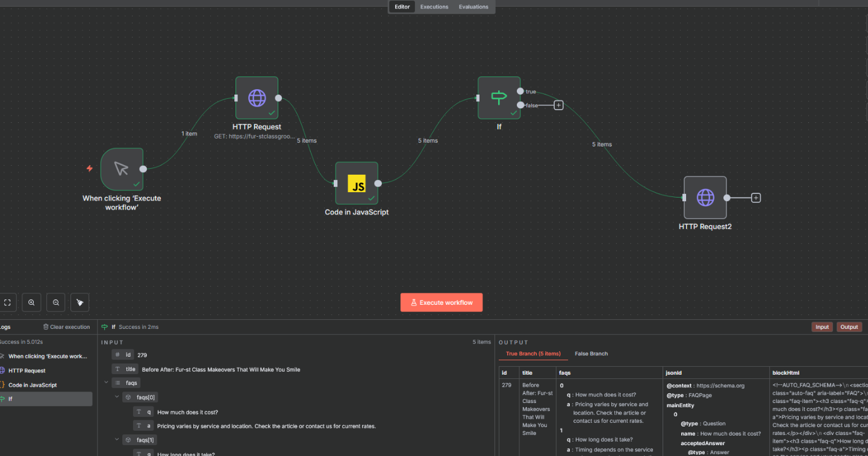Select the Code in JavaScript node
868x456 pixels.
pyautogui.click(x=357, y=184)
